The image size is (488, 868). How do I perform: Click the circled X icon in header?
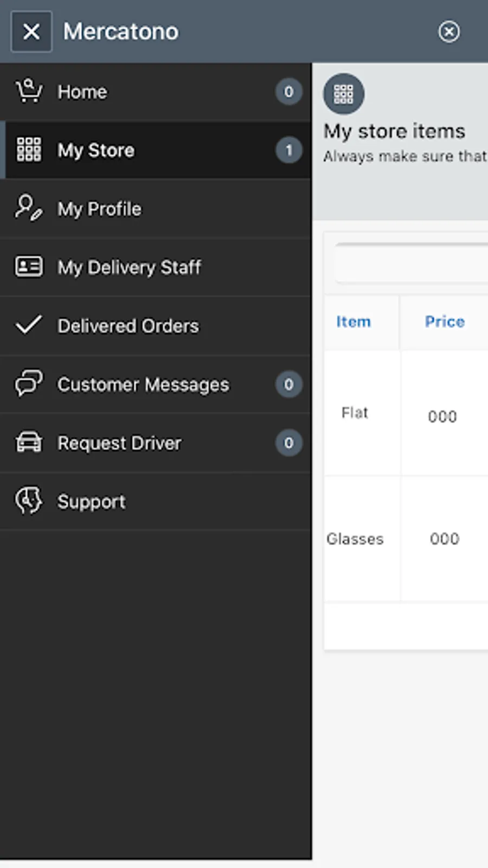click(x=449, y=31)
